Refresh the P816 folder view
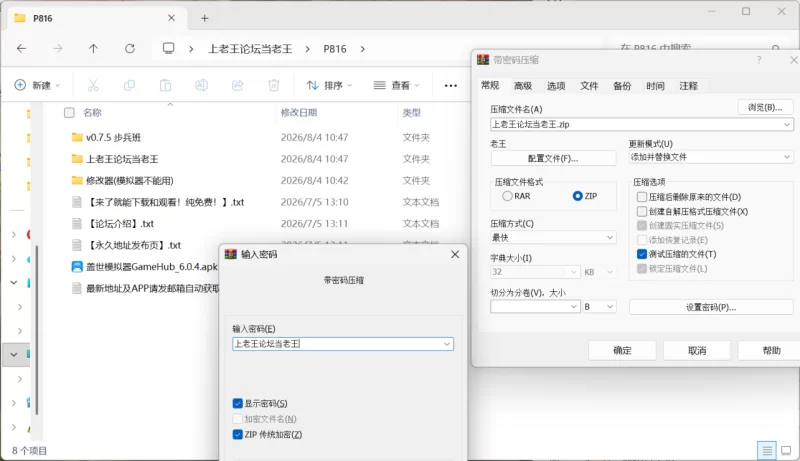 pos(130,48)
